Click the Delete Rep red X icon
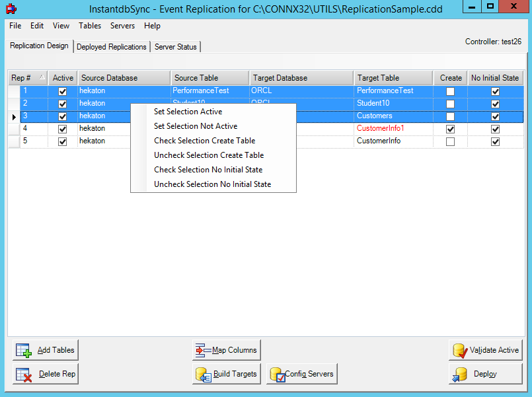Screen dimensions: 532x397 coord(22,374)
